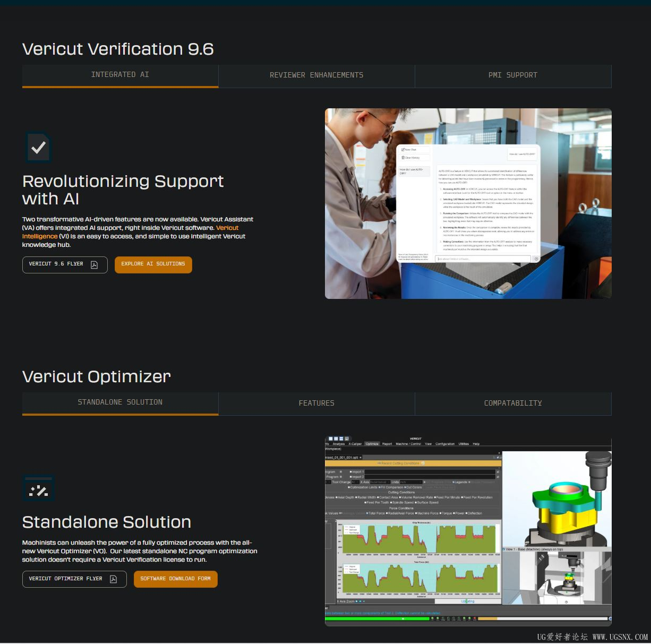Image resolution: width=651 pixels, height=644 pixels.
Task: Click the 'View 1 - Base (Machine)' view title
Action: pyautogui.click(x=534, y=549)
